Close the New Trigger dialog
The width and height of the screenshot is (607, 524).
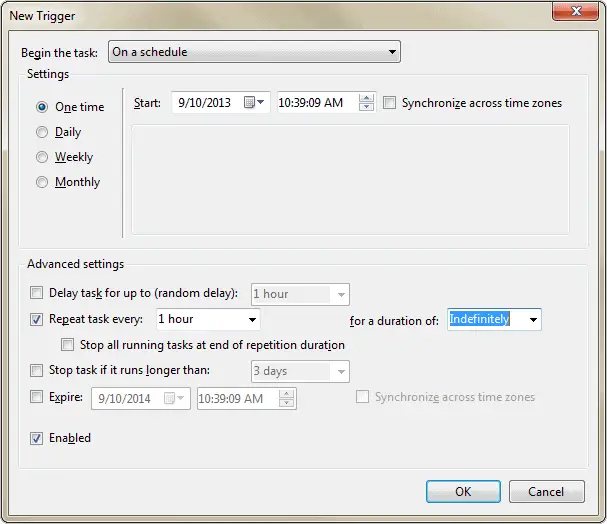pos(576,11)
